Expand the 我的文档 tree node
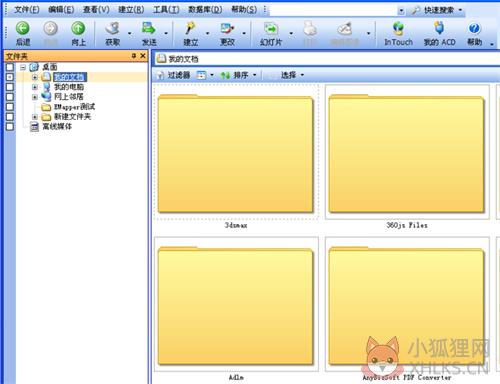The width and height of the screenshot is (500, 384). click(35, 77)
